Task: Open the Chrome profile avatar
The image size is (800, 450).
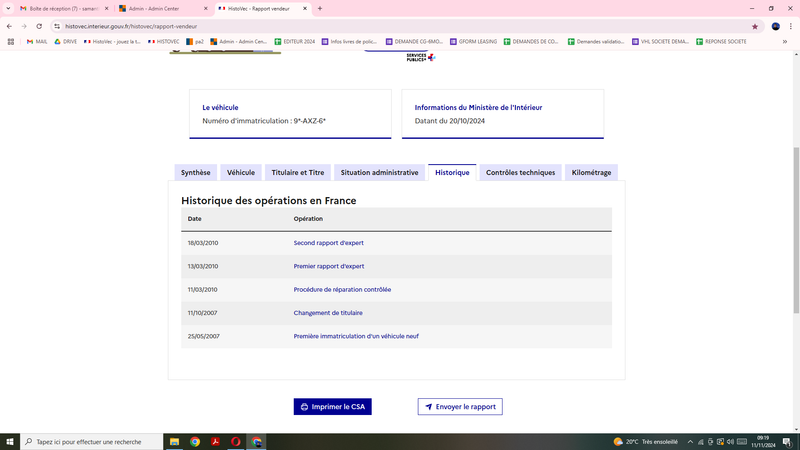Action: (x=776, y=27)
